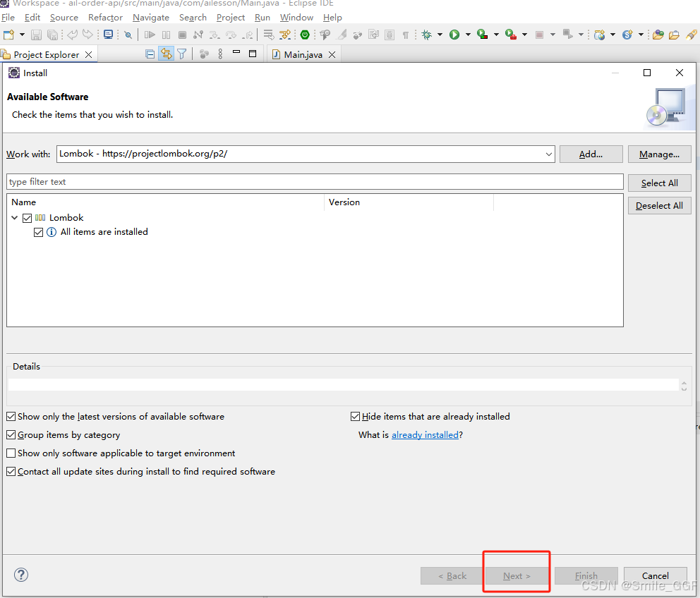
Task: Click the Show Whitespace pilcrow icon
Action: tap(405, 35)
